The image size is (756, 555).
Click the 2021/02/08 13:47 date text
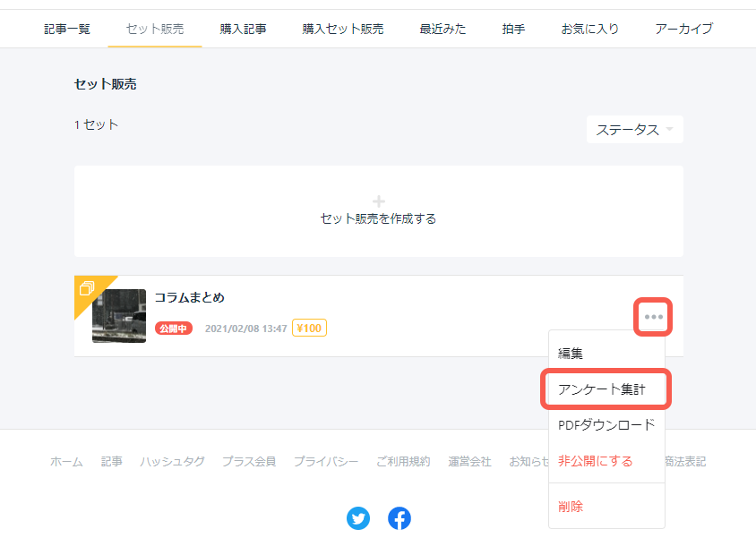coord(246,329)
